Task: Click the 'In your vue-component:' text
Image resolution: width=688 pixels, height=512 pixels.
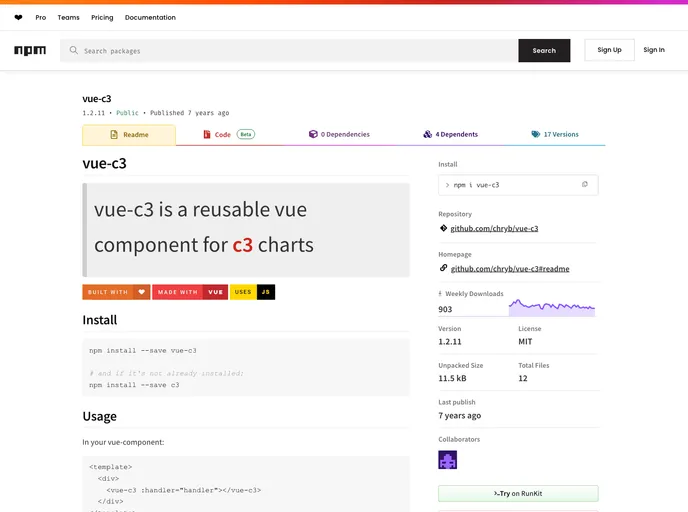Action: click(x=123, y=442)
